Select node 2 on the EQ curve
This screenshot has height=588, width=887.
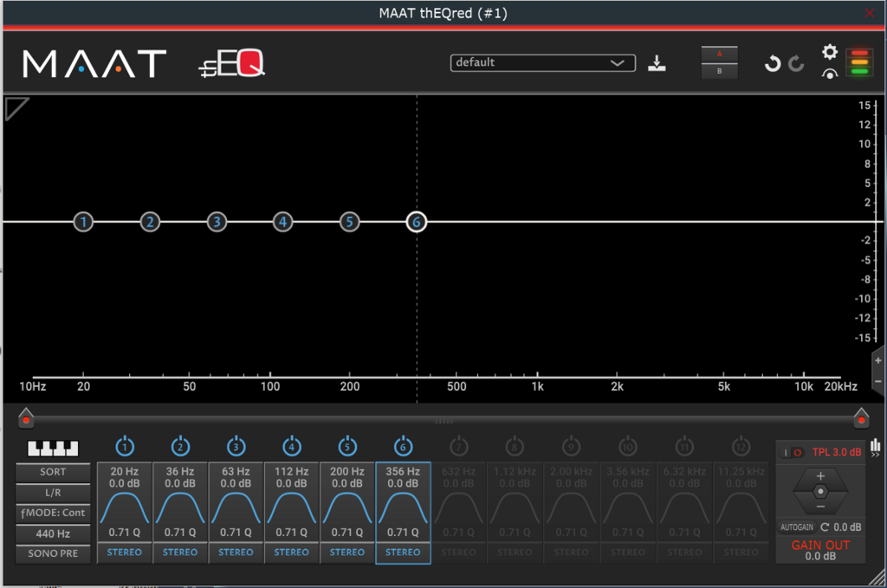tap(150, 222)
